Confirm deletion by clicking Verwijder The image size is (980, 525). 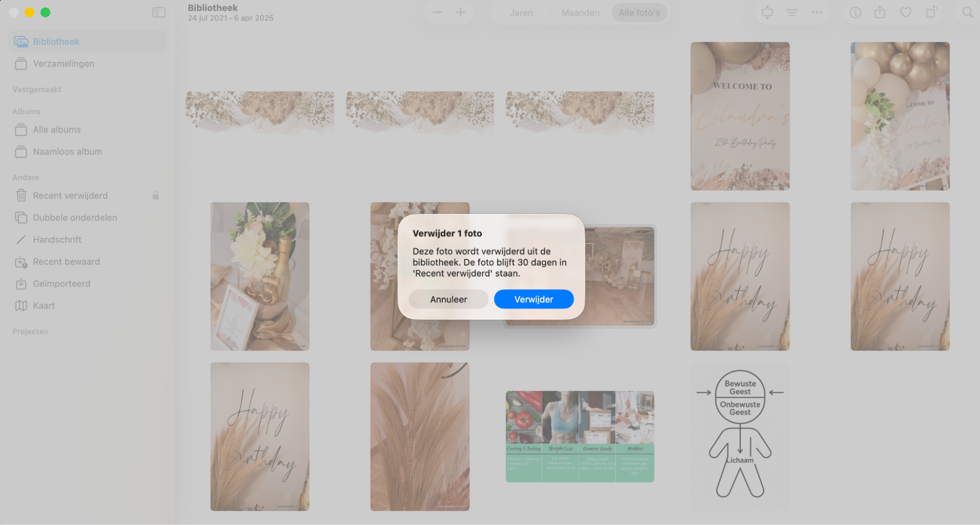pyautogui.click(x=533, y=299)
